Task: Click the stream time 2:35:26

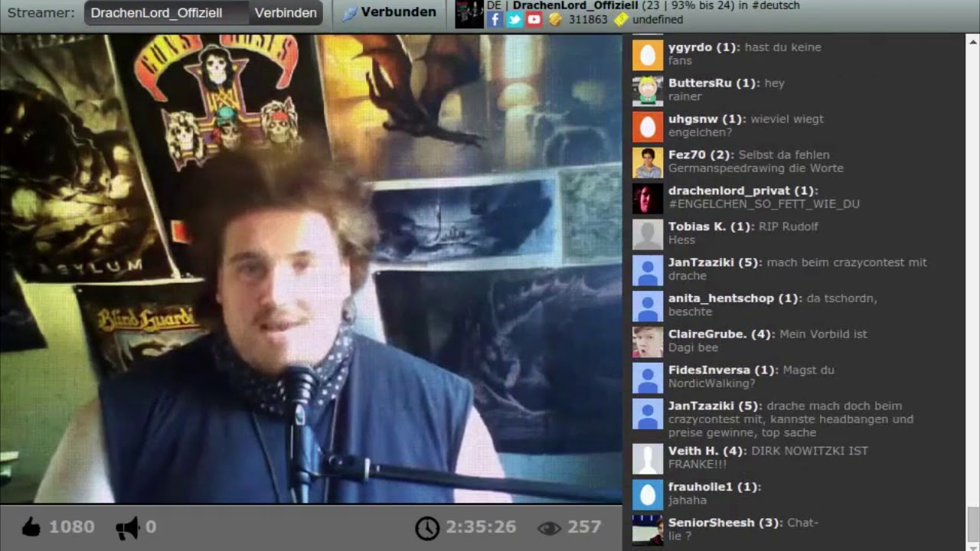Action: pyautogui.click(x=481, y=527)
